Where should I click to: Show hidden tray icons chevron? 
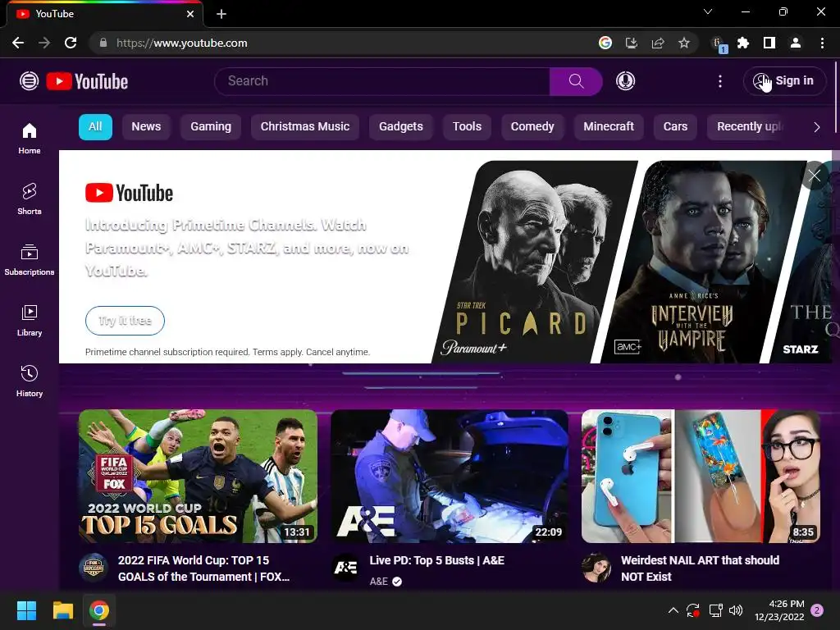(673, 610)
